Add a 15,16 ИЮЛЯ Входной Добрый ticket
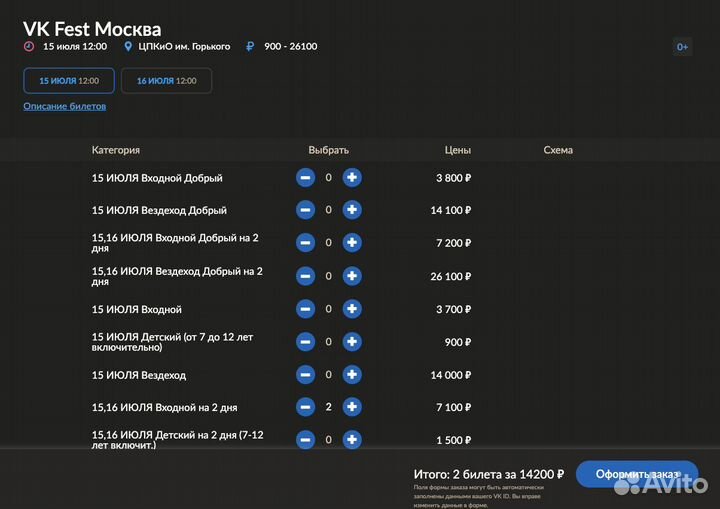 coord(352,243)
